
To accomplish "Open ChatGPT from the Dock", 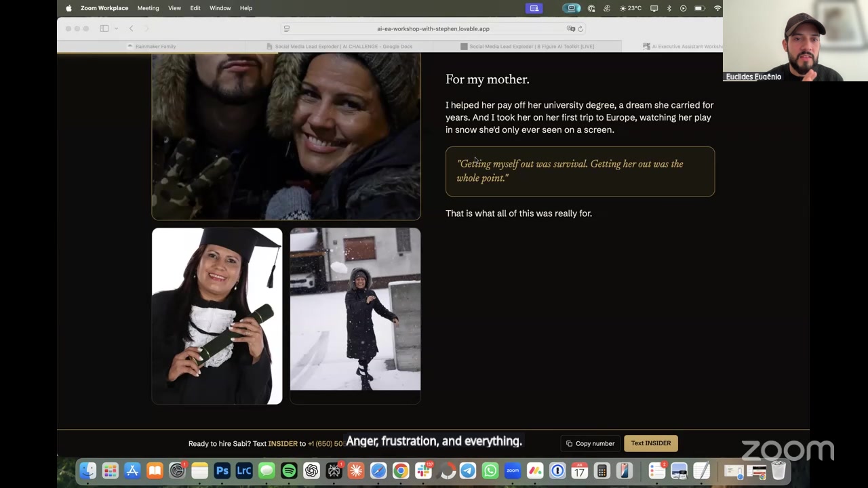I will pyautogui.click(x=311, y=470).
